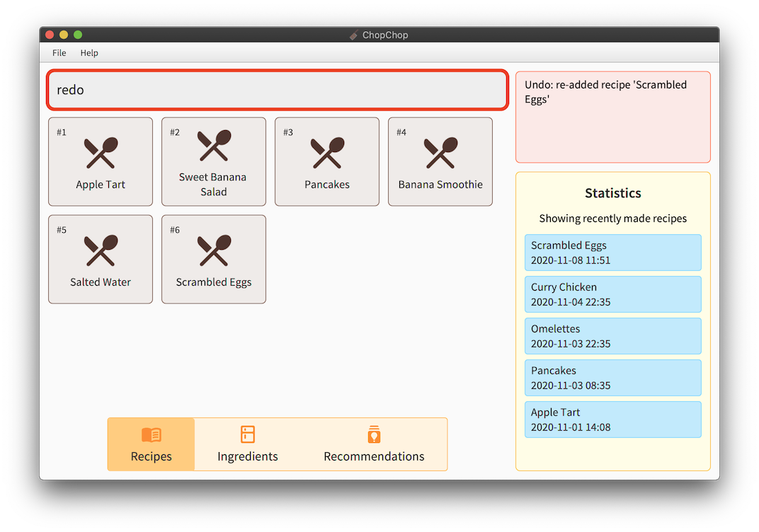
Task: Click the open book Recipes icon
Action: [x=151, y=435]
